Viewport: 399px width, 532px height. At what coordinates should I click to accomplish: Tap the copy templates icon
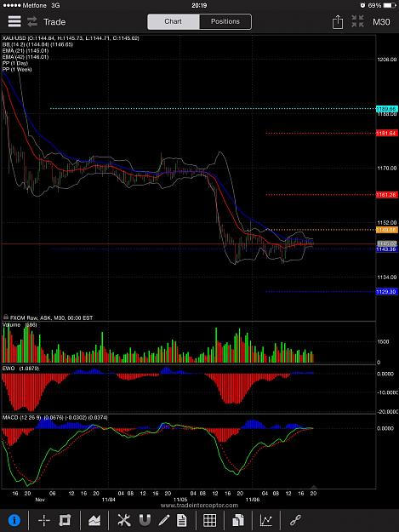(238, 520)
